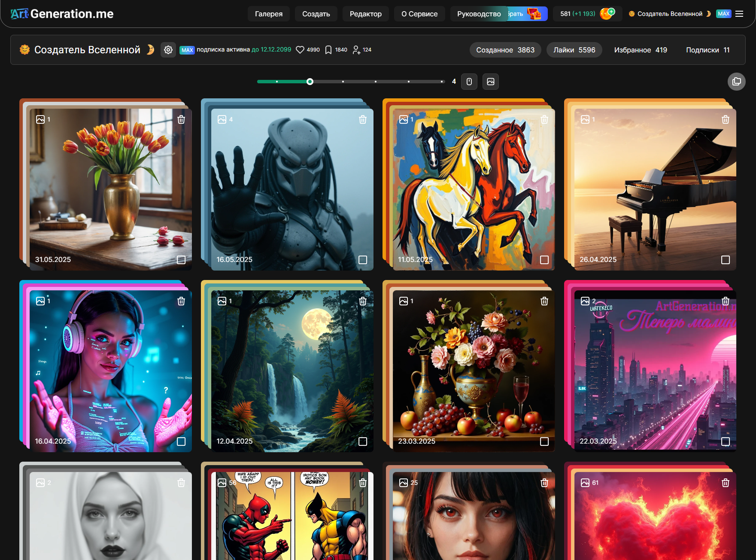Open the О Сервисе menu item
This screenshot has width=756, height=560.
[x=419, y=14]
